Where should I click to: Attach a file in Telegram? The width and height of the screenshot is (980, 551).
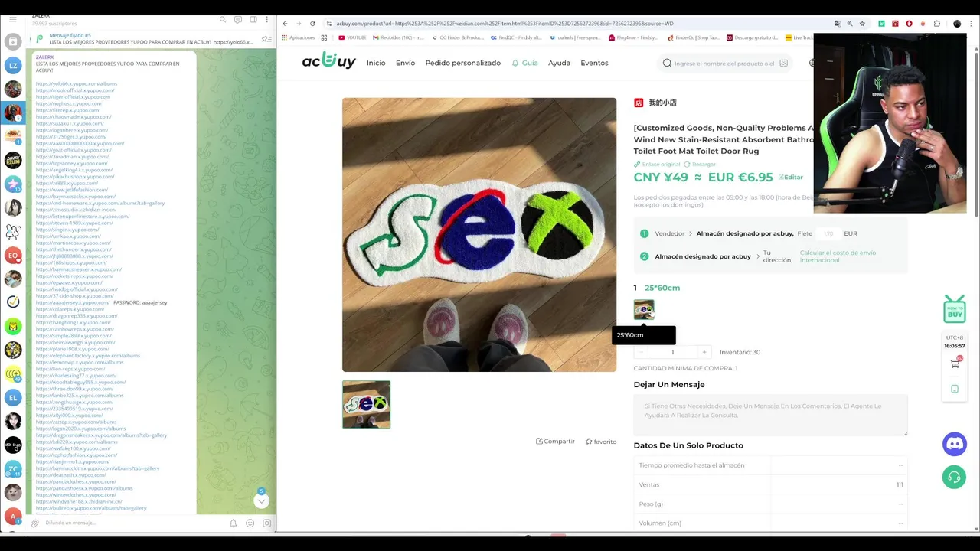tap(35, 523)
